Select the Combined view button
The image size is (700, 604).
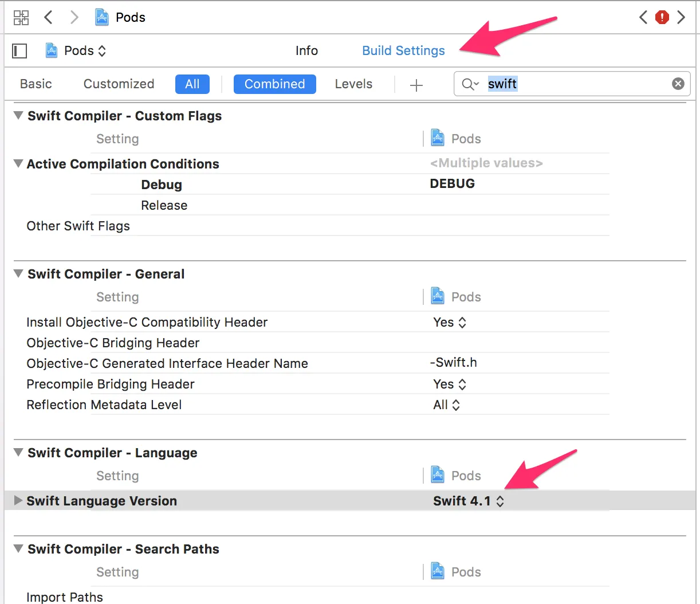tap(275, 84)
